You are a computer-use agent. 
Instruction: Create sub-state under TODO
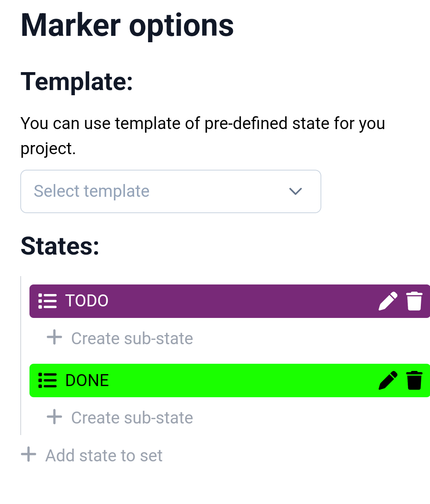pyautogui.click(x=120, y=338)
